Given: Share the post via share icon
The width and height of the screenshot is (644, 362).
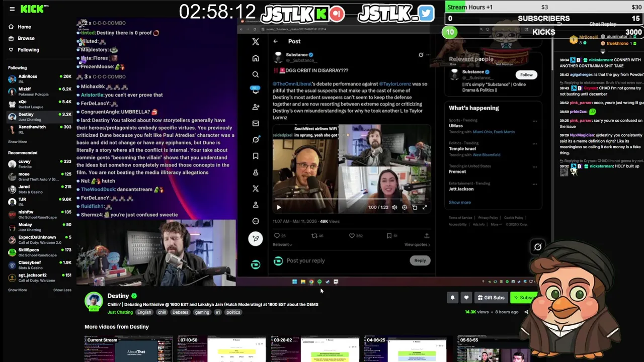Looking at the screenshot, I should click(427, 235).
